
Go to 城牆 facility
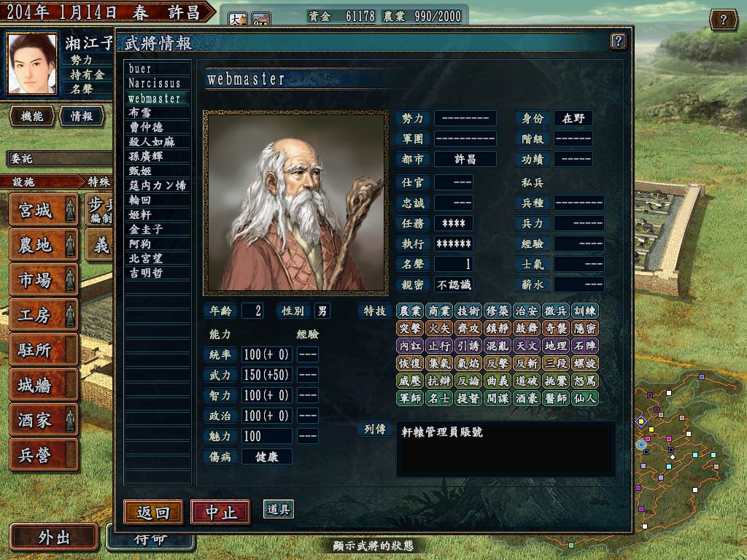pos(43,385)
